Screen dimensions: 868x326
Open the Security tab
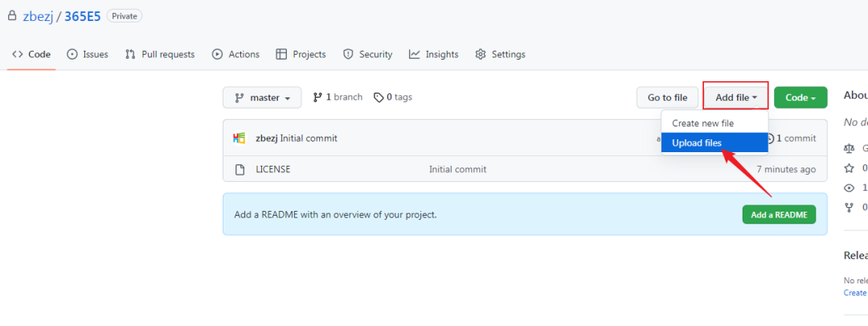click(367, 55)
